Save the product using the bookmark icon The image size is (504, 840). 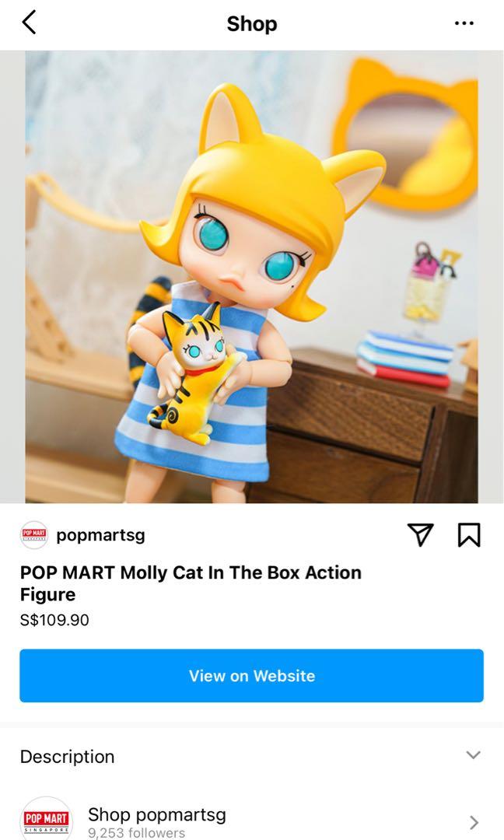[468, 534]
